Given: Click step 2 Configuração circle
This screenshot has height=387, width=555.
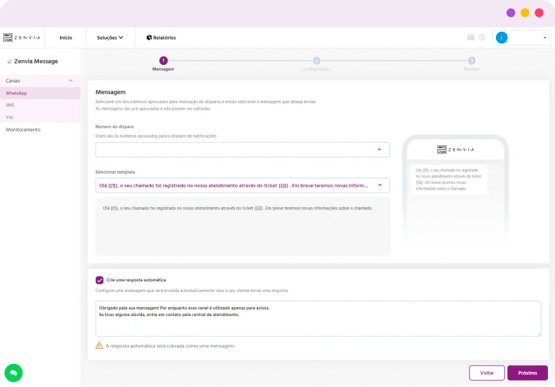Looking at the screenshot, I should 316,61.
